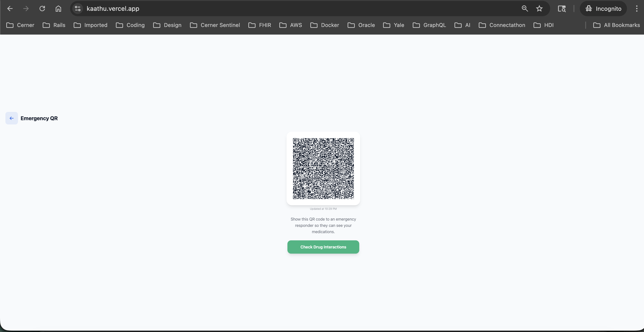The height and width of the screenshot is (332, 644).
Task: Open site information icon in address bar
Action: (x=78, y=9)
